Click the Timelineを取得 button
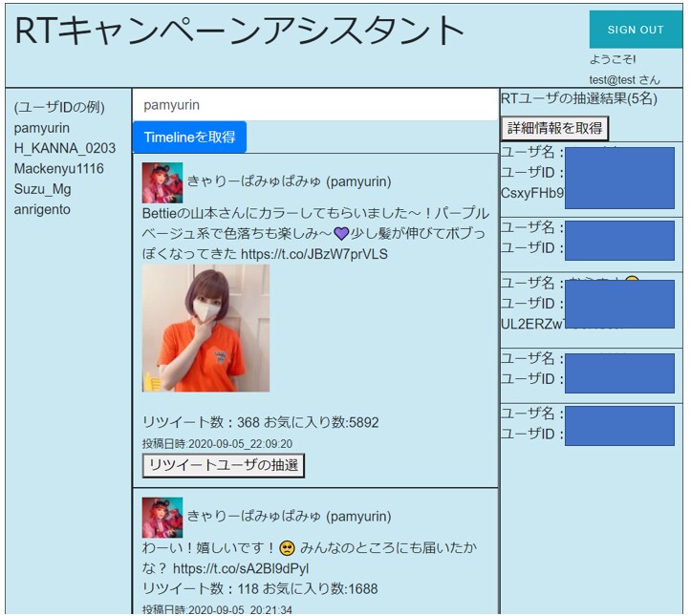691x616 pixels. pyautogui.click(x=189, y=137)
